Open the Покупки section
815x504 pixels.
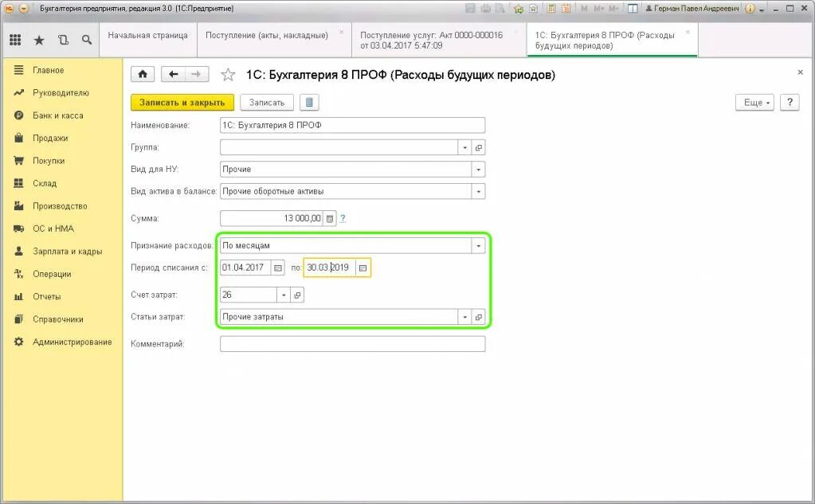click(49, 161)
